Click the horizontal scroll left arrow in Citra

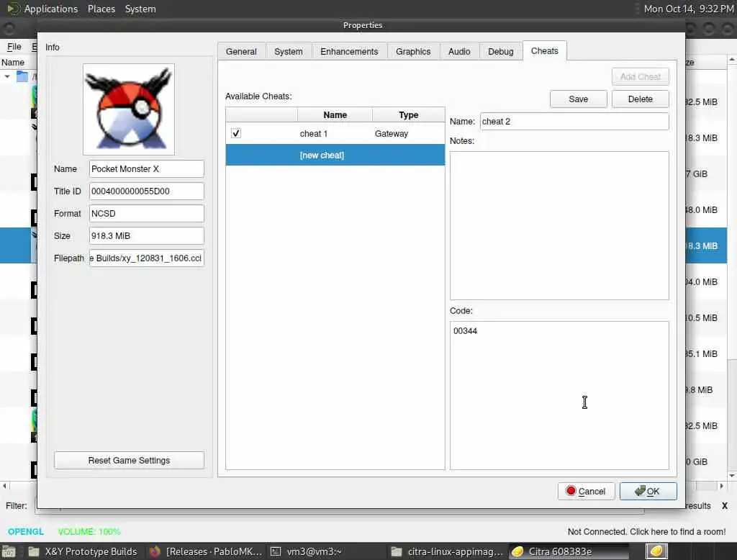tap(5, 486)
